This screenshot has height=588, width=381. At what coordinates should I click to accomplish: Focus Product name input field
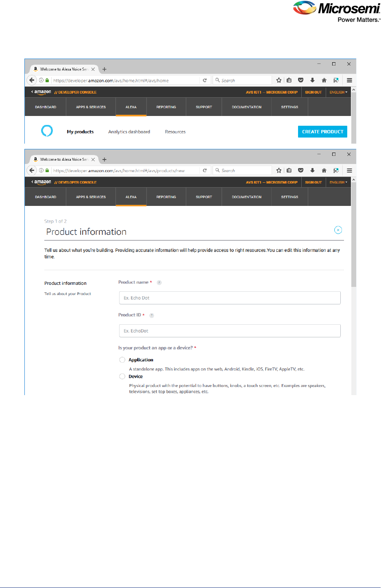230,298
